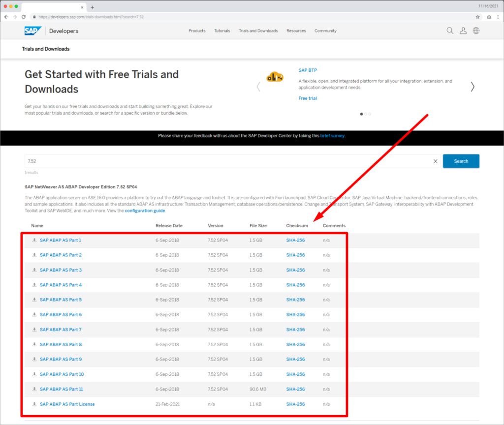The width and height of the screenshot is (504, 425).
Task: Click the SAP BTP cloud icon
Action: 275,77
